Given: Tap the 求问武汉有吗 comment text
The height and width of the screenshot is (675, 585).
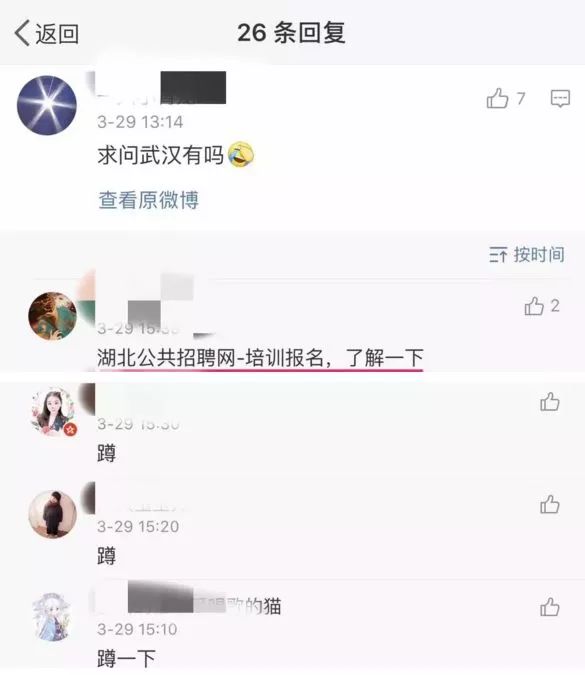Looking at the screenshot, I should 161,155.
